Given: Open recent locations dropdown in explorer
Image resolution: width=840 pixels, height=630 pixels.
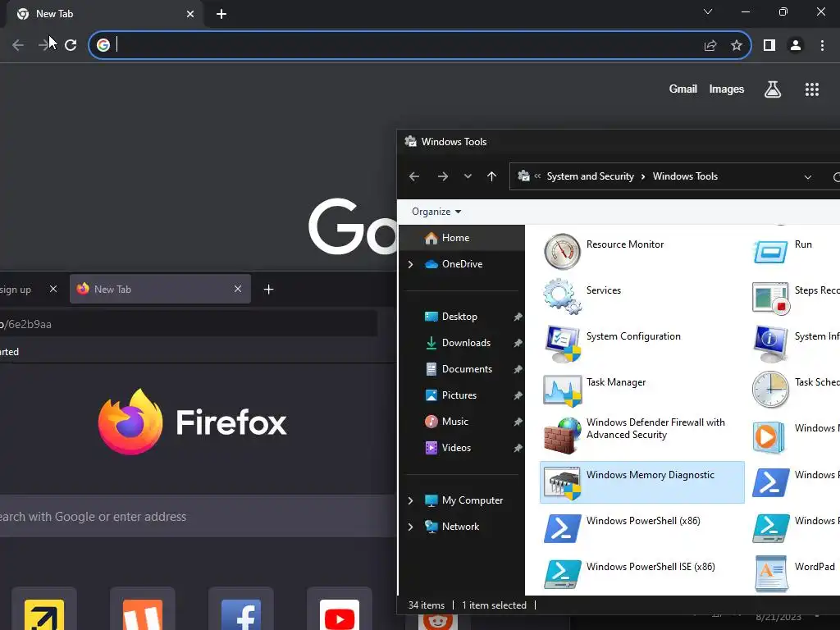Looking at the screenshot, I should click(x=468, y=176).
